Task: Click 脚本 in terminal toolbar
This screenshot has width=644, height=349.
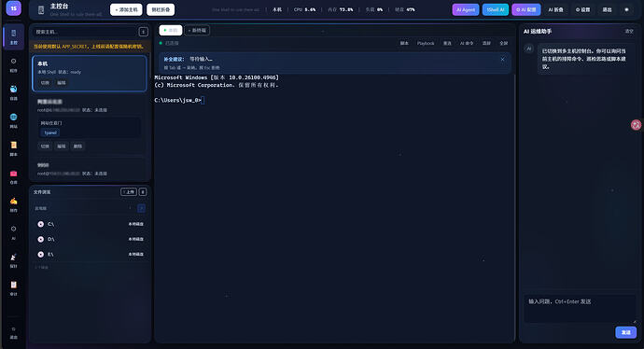Action: click(x=404, y=43)
